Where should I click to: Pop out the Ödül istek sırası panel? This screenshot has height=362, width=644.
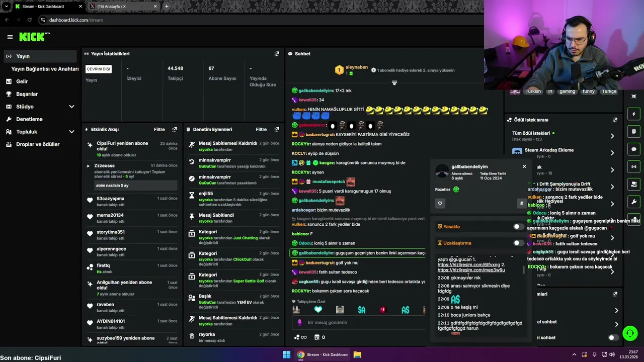[x=615, y=120]
